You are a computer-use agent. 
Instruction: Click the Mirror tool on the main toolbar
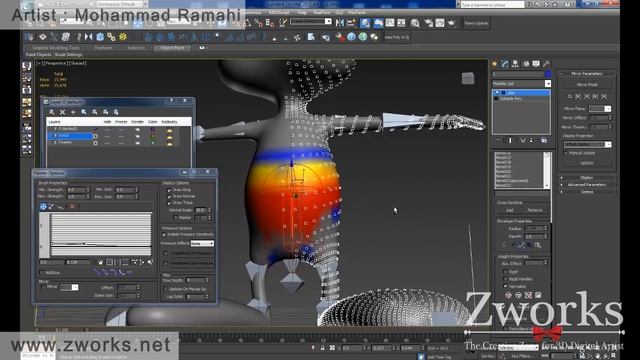340,23
